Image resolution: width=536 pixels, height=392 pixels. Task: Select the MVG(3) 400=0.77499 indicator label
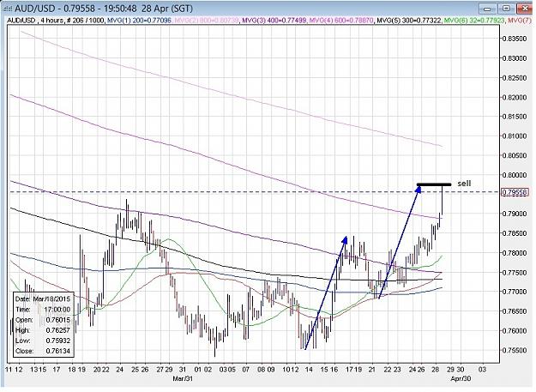pos(274,21)
